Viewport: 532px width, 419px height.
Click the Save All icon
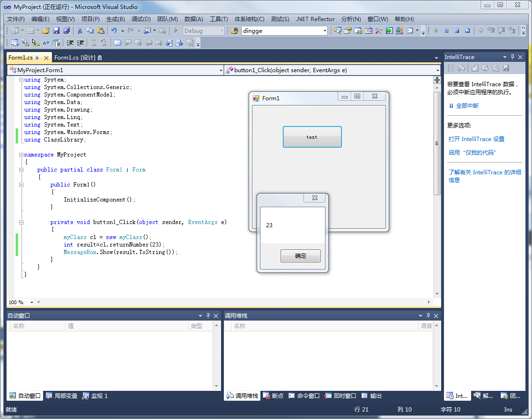(x=66, y=30)
